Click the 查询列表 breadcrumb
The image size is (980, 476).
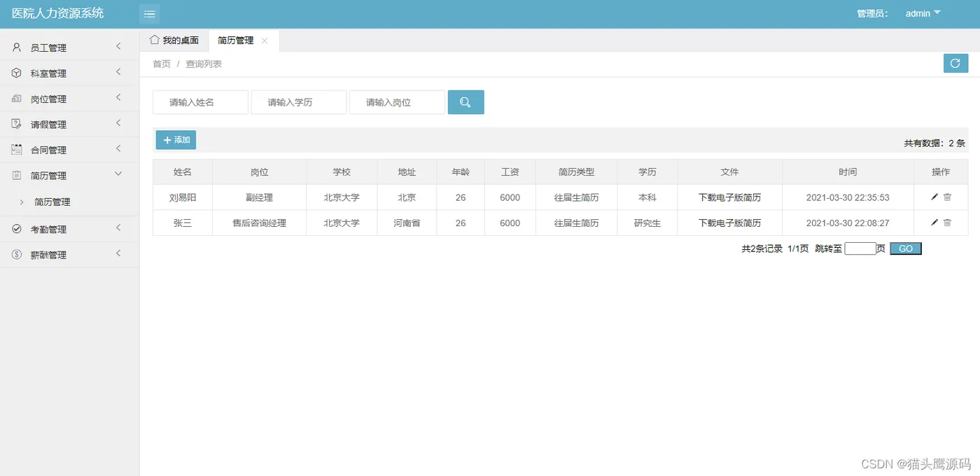click(204, 64)
